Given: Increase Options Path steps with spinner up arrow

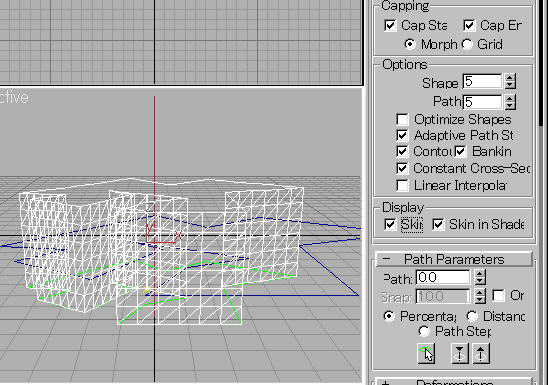Looking at the screenshot, I should (510, 98).
